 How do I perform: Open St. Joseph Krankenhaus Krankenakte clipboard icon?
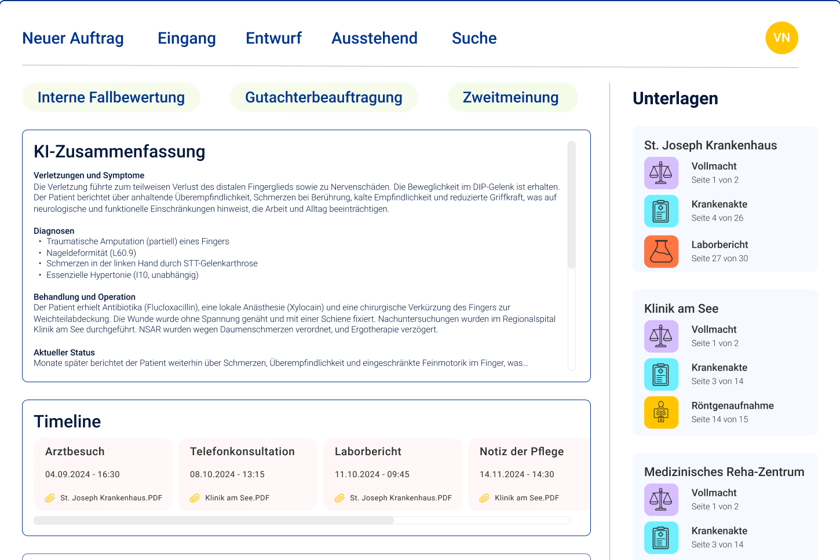click(x=661, y=211)
